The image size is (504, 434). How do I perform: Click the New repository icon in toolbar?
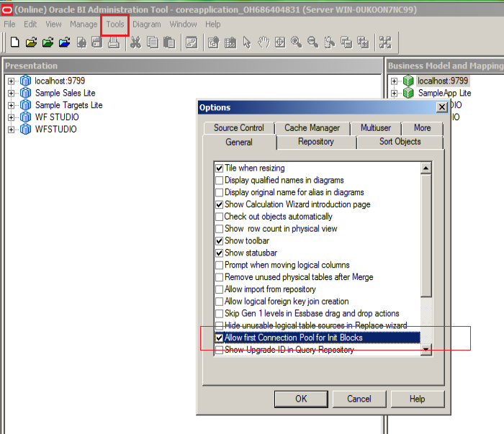point(15,42)
